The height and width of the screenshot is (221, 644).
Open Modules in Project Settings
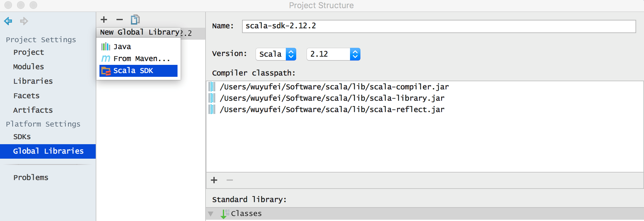pyautogui.click(x=29, y=67)
